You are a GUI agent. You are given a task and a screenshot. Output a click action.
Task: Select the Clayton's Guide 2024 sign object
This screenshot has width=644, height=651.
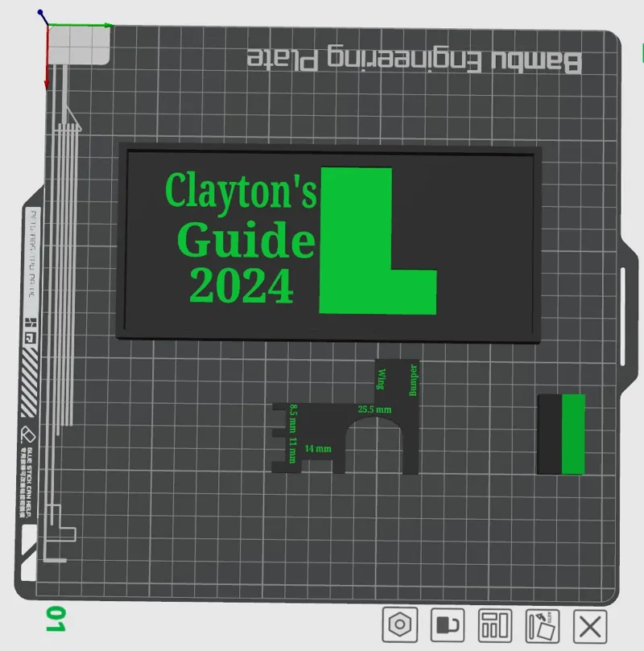[329, 243]
